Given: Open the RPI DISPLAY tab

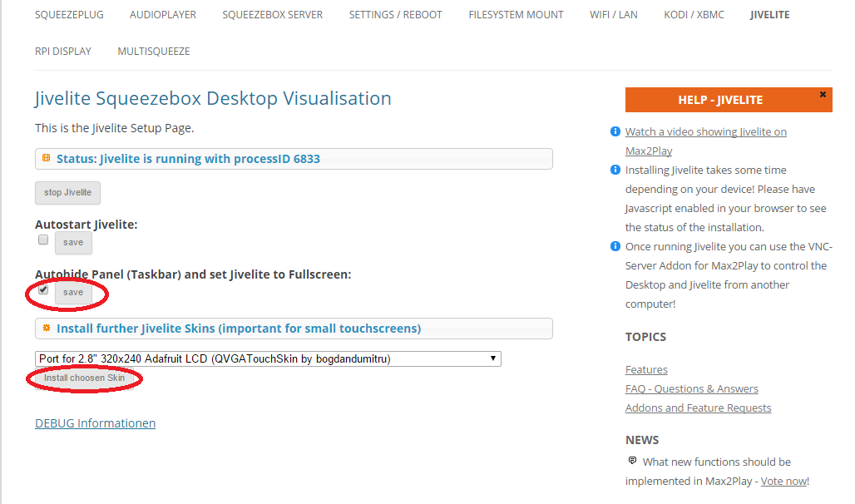Looking at the screenshot, I should 63,52.
